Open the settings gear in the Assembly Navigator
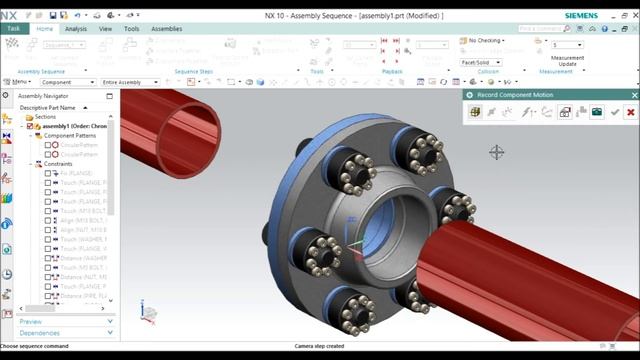The width and height of the screenshot is (640, 360). 5,95
